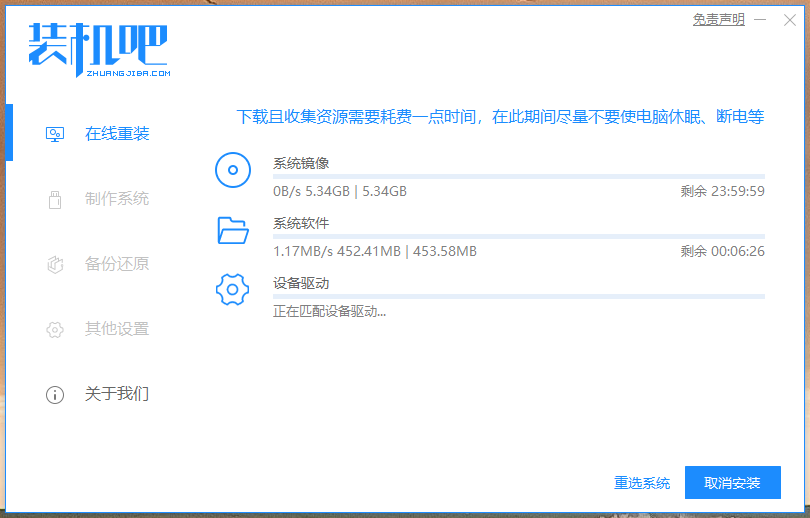Click the USB drive icon for 制作系统

tap(56, 199)
